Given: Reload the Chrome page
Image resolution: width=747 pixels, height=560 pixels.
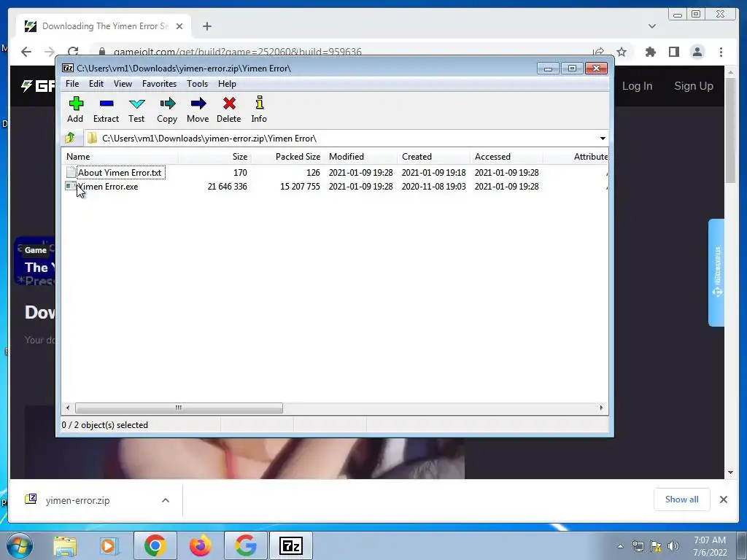Looking at the screenshot, I should pyautogui.click(x=73, y=52).
